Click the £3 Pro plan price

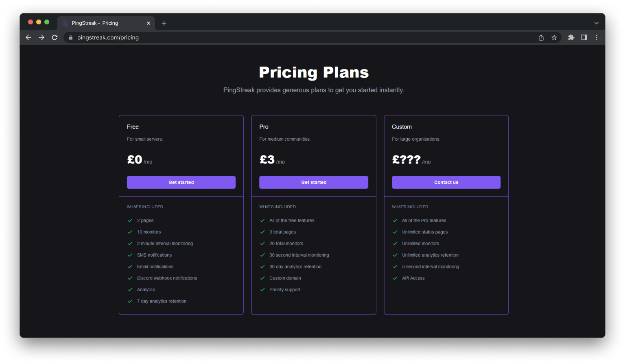tap(267, 159)
